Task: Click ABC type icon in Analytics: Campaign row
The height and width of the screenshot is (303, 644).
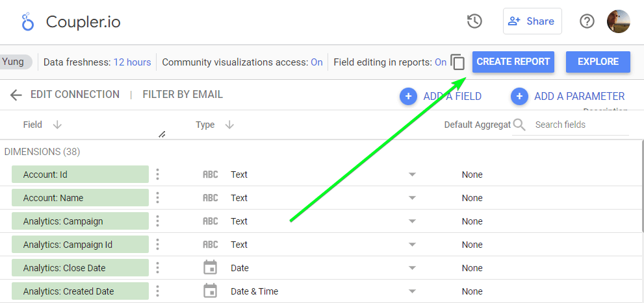Action: (x=211, y=221)
